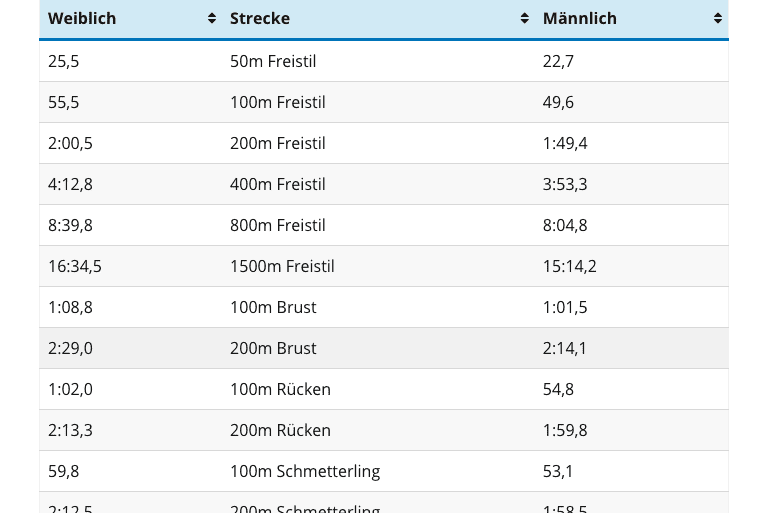Select the 50m Freistil cell
This screenshot has width=769, height=513.
click(x=273, y=61)
